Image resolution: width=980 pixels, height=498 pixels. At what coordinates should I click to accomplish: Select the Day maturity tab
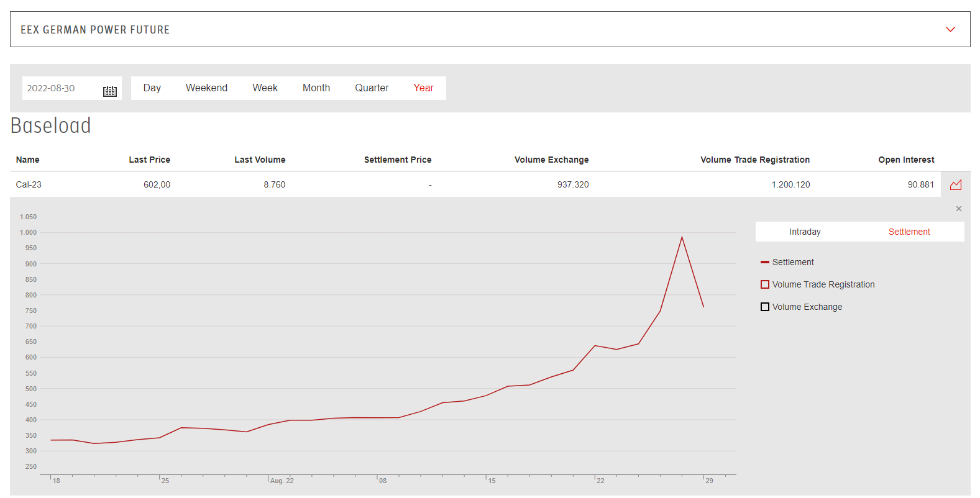coord(152,88)
